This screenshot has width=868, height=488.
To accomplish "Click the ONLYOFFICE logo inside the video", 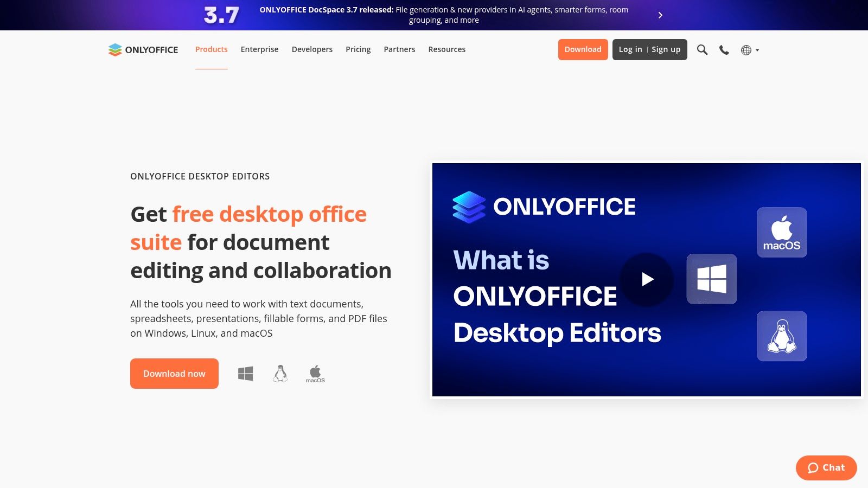I will pyautogui.click(x=544, y=207).
